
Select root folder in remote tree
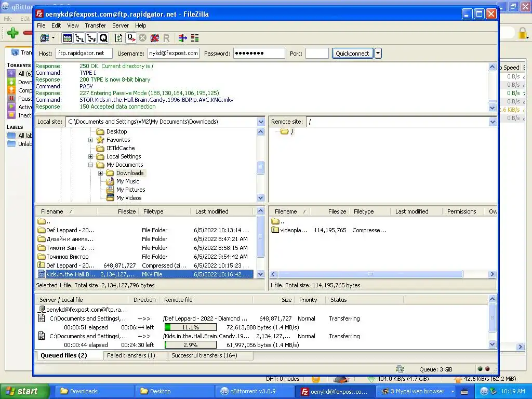[x=292, y=131]
